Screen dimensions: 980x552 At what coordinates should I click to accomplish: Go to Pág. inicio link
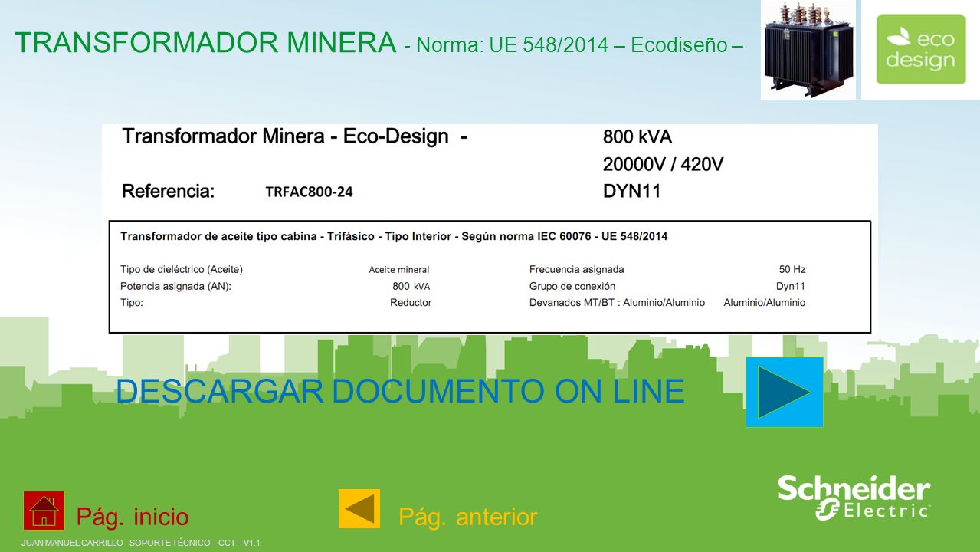133,517
